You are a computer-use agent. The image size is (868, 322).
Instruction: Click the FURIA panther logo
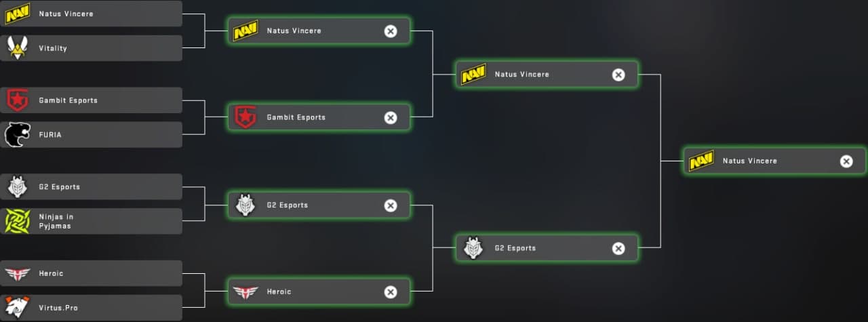tap(17, 135)
